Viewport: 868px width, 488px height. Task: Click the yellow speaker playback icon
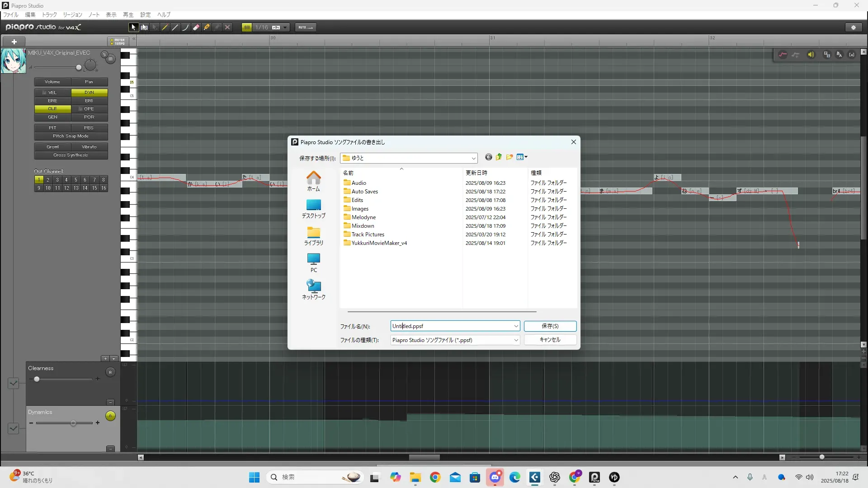(811, 55)
